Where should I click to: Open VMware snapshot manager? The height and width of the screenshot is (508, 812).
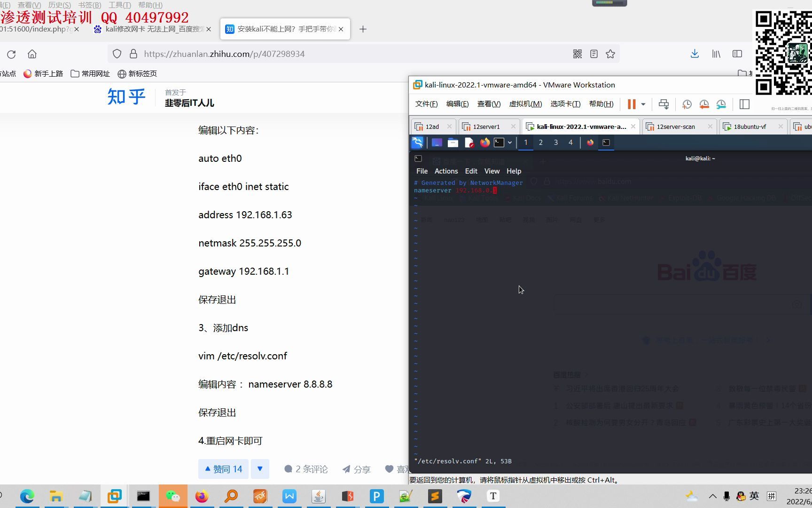[721, 104]
